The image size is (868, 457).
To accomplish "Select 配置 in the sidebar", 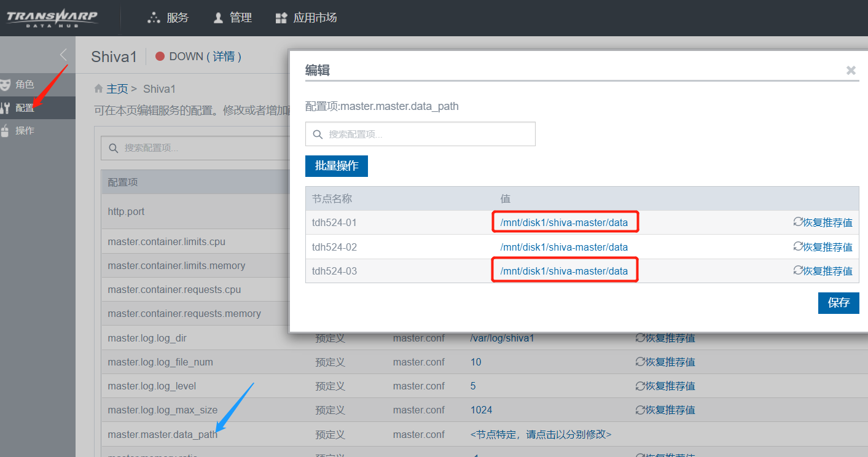I will (x=25, y=108).
